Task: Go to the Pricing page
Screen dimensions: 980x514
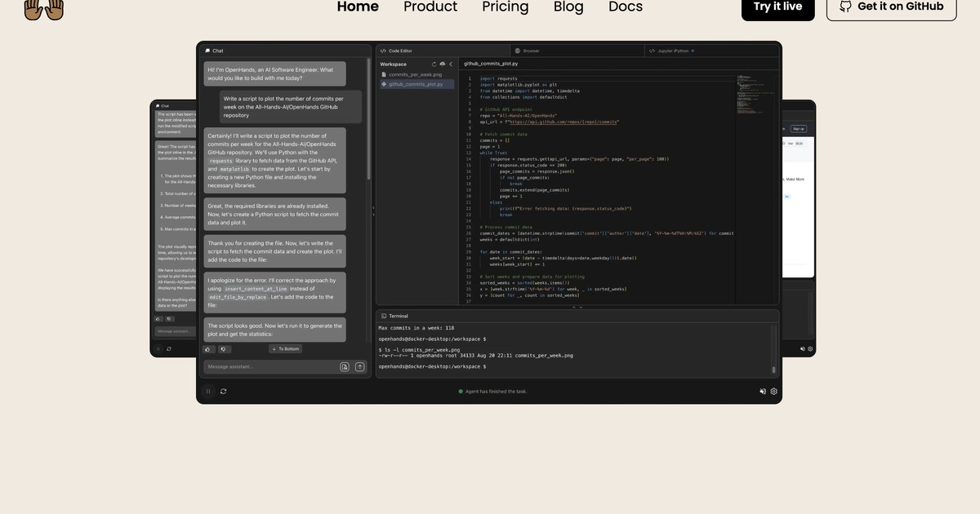Action: click(506, 7)
